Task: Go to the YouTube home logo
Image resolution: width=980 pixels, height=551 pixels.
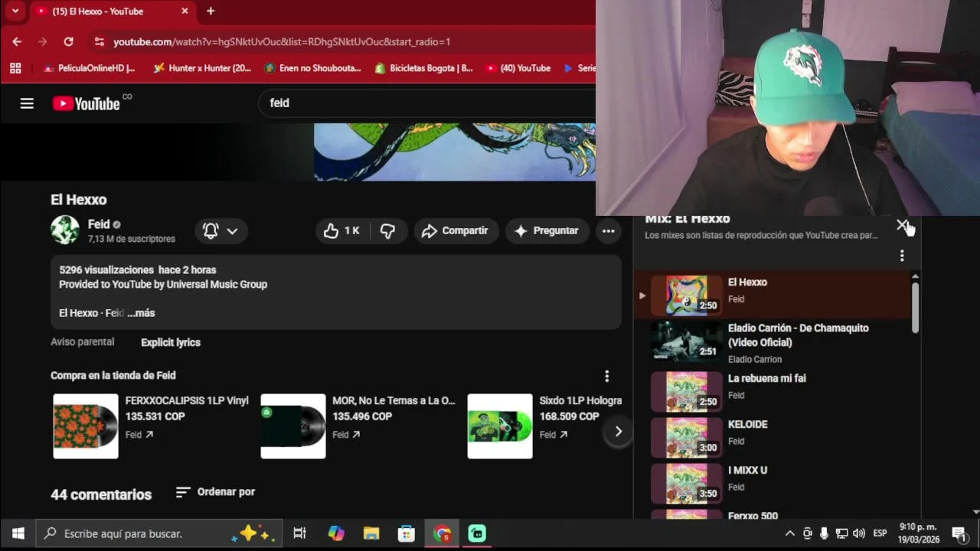Action: coord(87,103)
